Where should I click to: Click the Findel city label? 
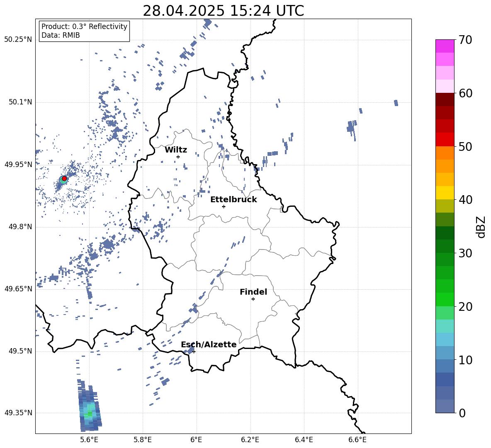(253, 292)
